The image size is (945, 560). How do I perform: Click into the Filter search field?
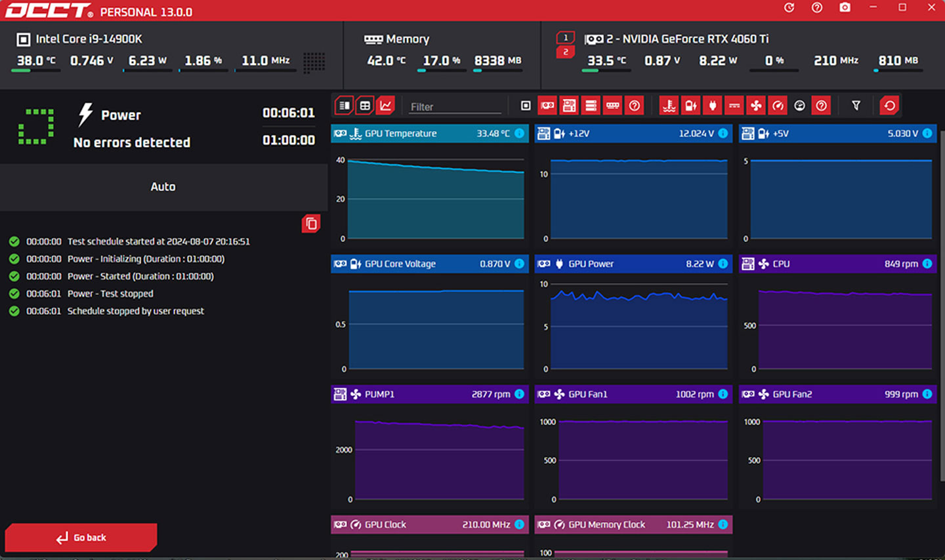[455, 106]
